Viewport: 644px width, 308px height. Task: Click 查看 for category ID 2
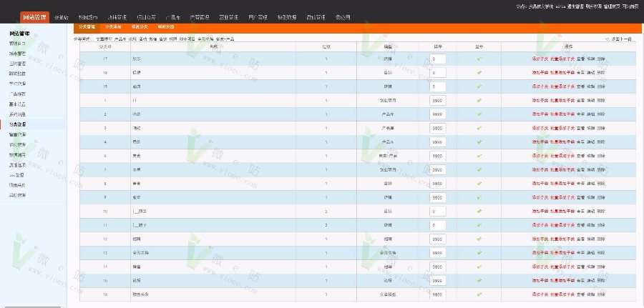[580, 114]
